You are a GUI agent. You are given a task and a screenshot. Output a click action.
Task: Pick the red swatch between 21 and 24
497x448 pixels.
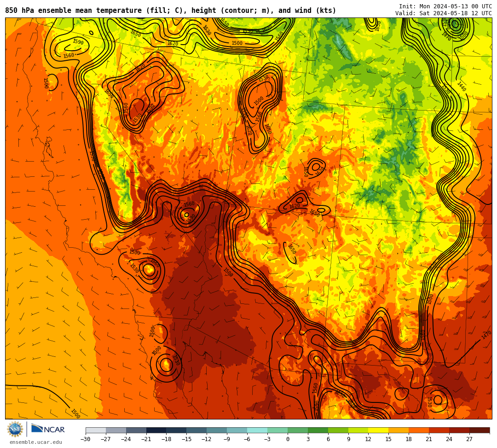(x=439, y=430)
